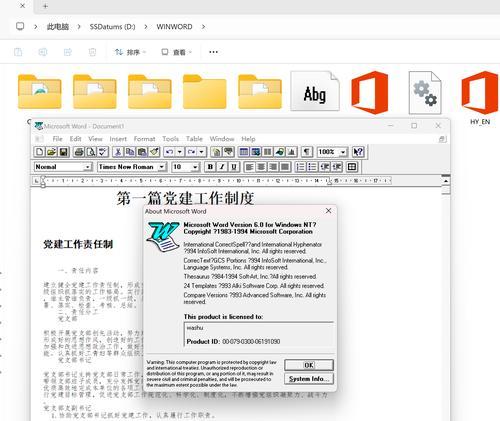Viewport: 500px width, 421px height.
Task: Click the Open file toolbar icon in Word
Action: [51, 152]
